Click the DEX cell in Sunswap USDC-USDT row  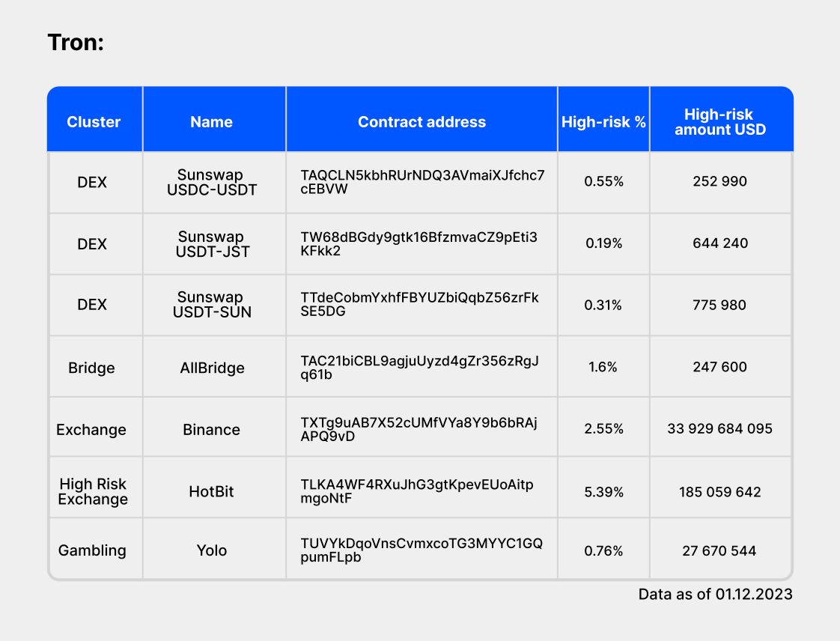(x=92, y=182)
